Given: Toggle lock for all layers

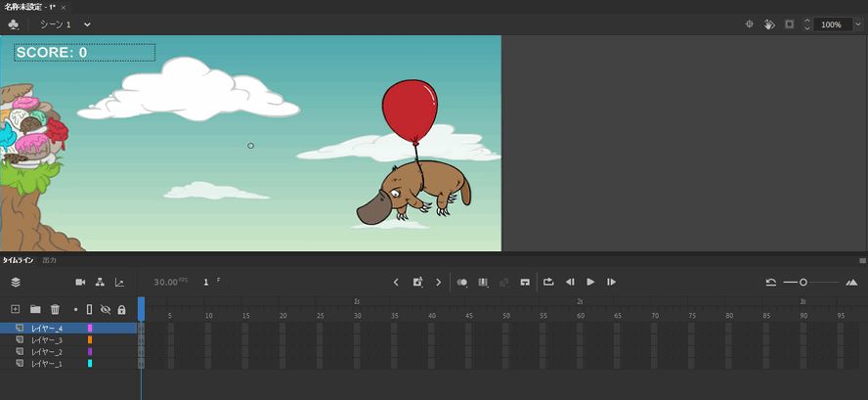Looking at the screenshot, I should 121,309.
